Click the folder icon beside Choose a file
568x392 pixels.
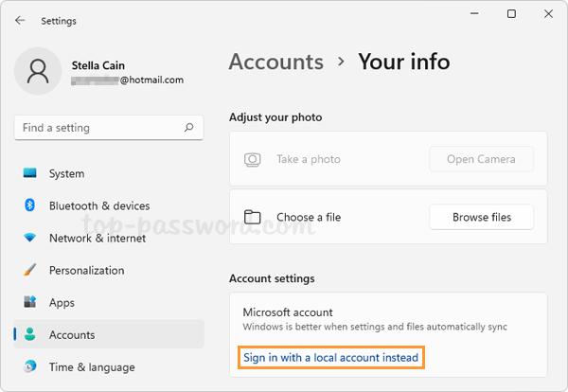click(x=253, y=217)
